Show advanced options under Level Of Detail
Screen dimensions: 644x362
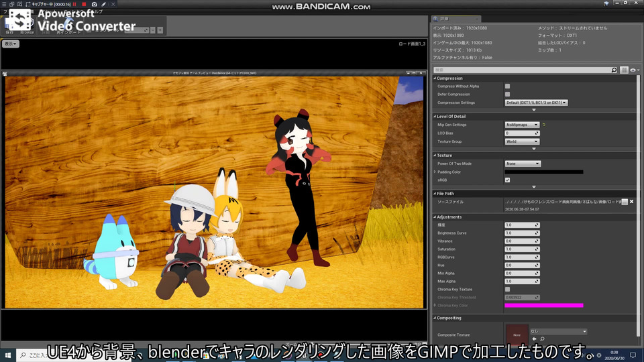[534, 149]
